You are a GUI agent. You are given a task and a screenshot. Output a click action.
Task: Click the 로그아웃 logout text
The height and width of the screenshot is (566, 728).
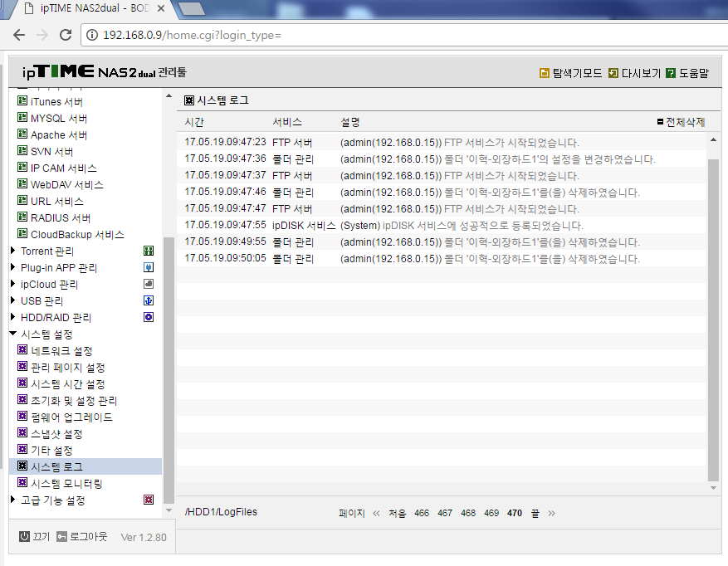point(88,537)
